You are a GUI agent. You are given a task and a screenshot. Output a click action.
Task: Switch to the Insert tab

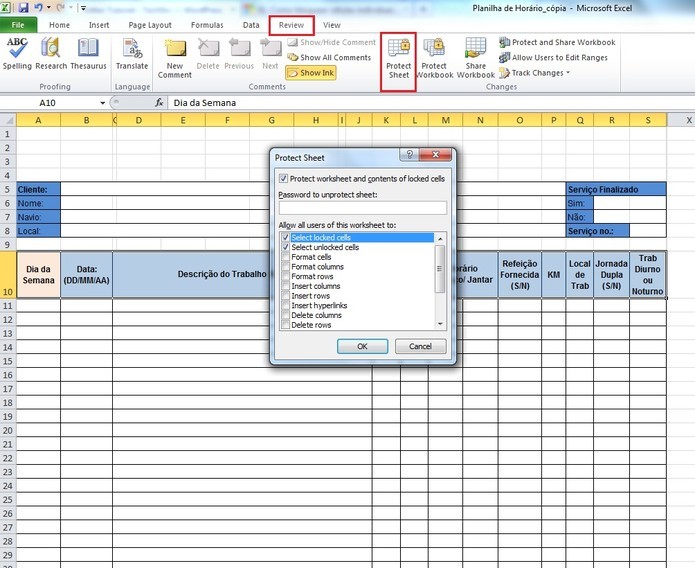99,25
